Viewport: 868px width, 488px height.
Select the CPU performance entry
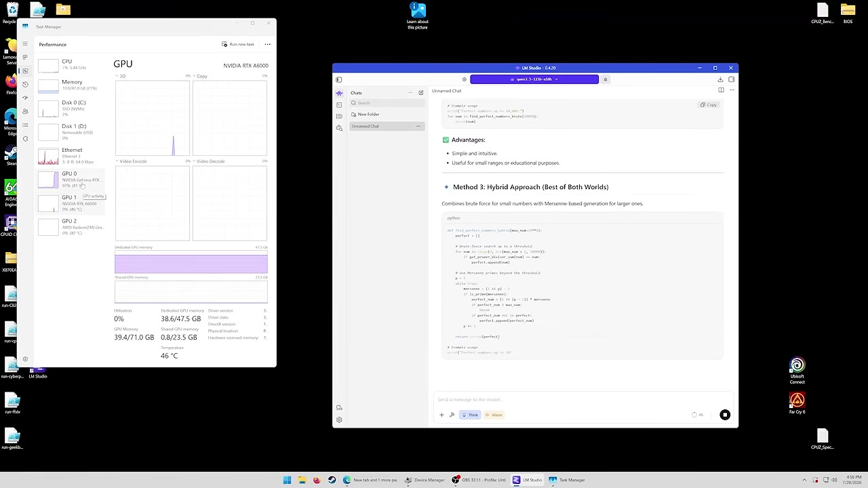(x=71, y=64)
